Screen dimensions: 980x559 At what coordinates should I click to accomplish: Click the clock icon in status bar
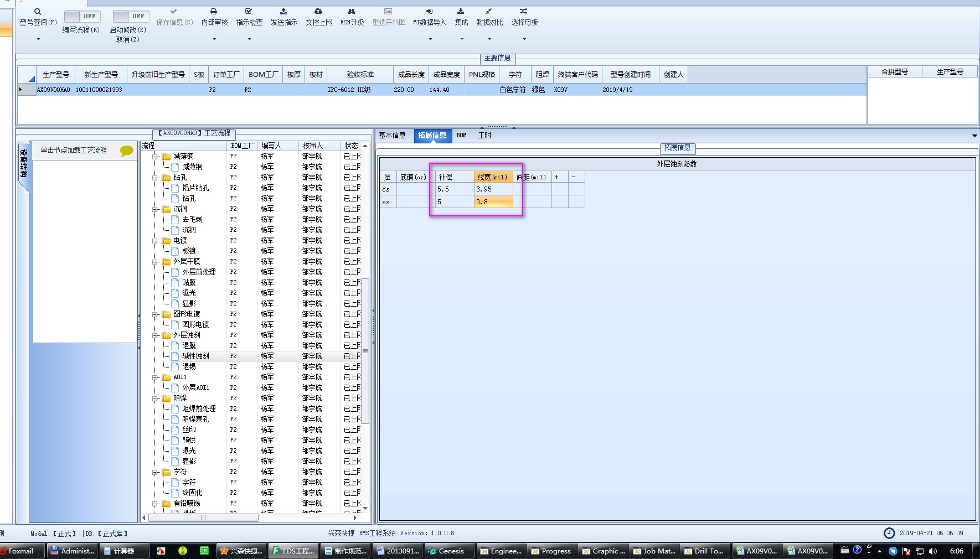(x=889, y=533)
